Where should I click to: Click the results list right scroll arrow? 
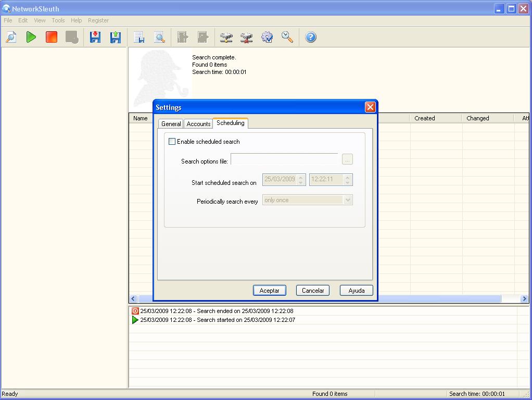pos(525,299)
